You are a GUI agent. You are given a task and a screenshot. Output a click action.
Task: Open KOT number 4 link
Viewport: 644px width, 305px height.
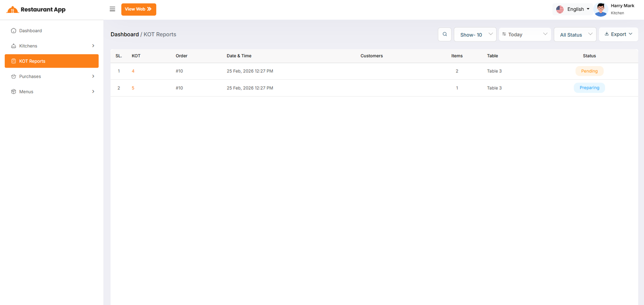[133, 71]
